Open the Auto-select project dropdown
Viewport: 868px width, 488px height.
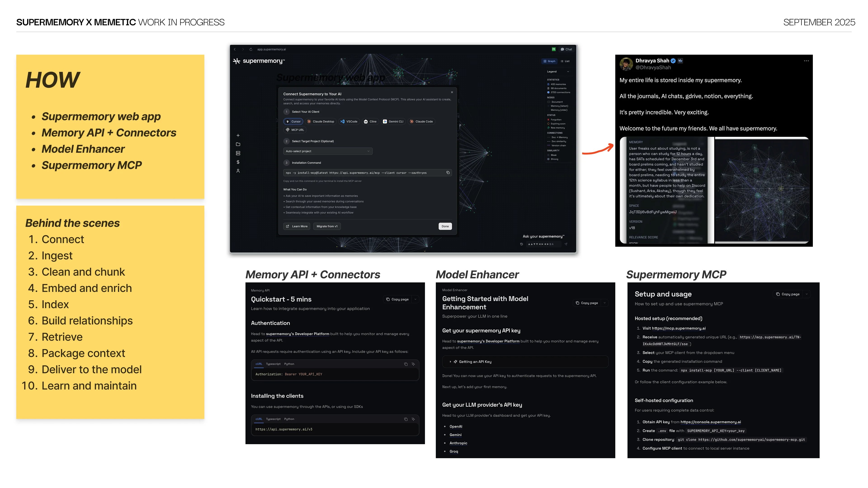[x=328, y=151]
